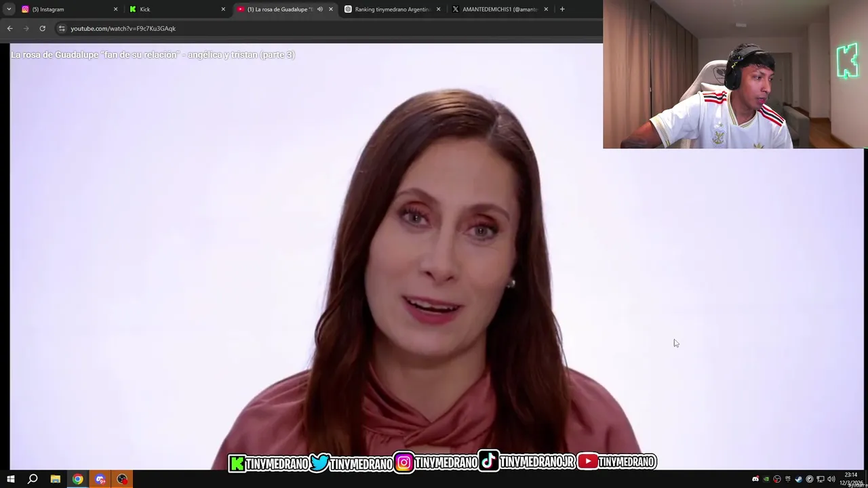
Task: View site information for youtube.com
Action: pos(62,28)
